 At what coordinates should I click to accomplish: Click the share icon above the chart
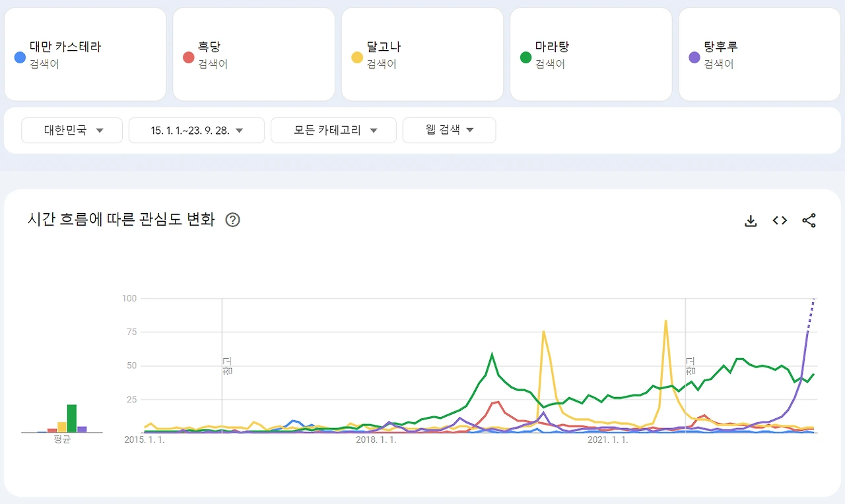(809, 220)
